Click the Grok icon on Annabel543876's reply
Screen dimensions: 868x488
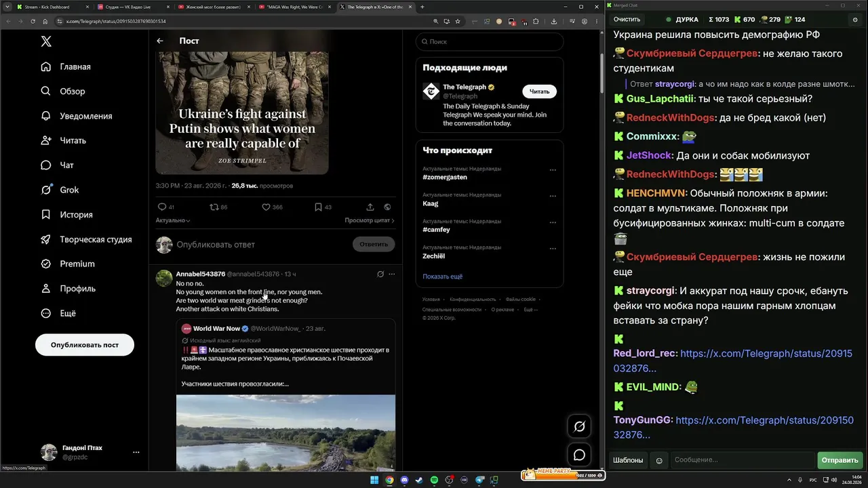pos(380,274)
